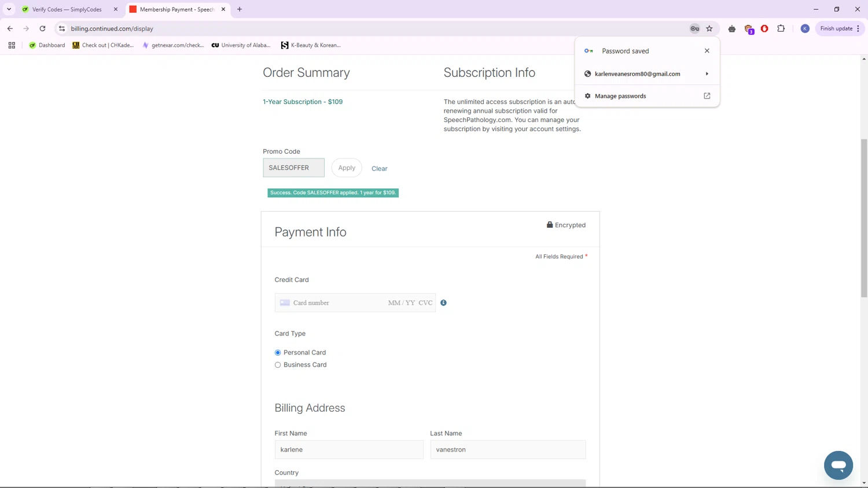This screenshot has width=868, height=488.
Task: Click the Password saved key icon
Action: (589, 51)
